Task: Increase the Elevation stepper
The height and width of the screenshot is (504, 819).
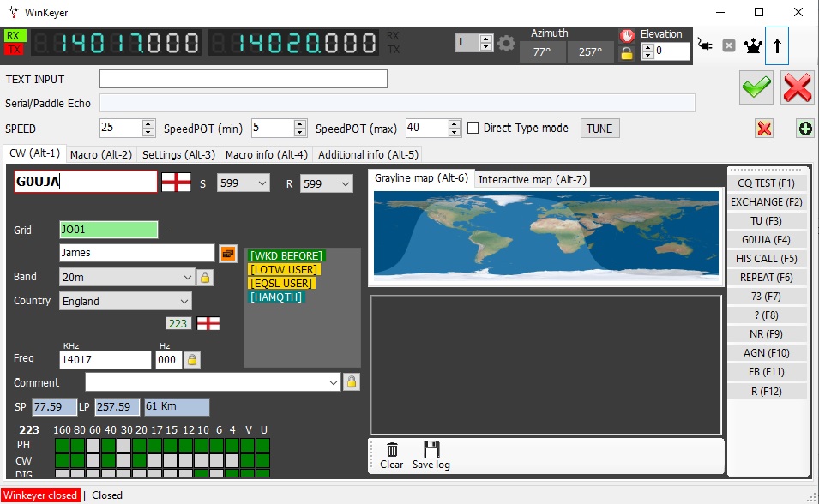Action: pos(647,47)
